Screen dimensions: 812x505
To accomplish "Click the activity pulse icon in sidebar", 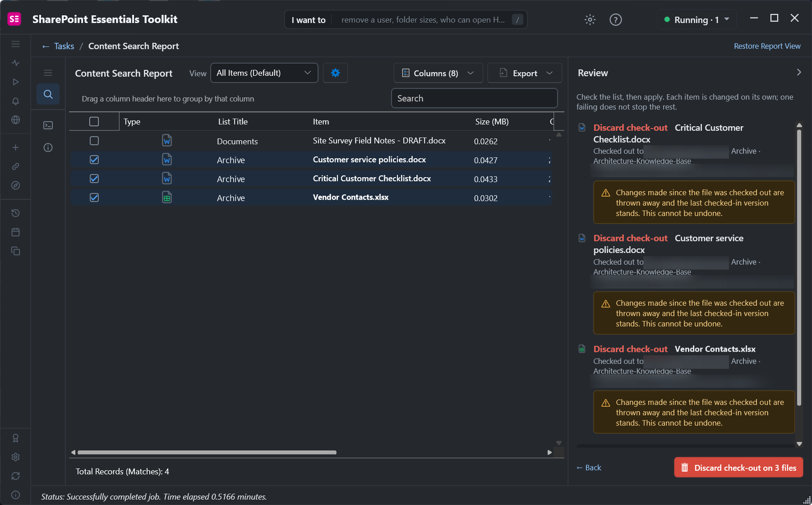I will click(16, 63).
